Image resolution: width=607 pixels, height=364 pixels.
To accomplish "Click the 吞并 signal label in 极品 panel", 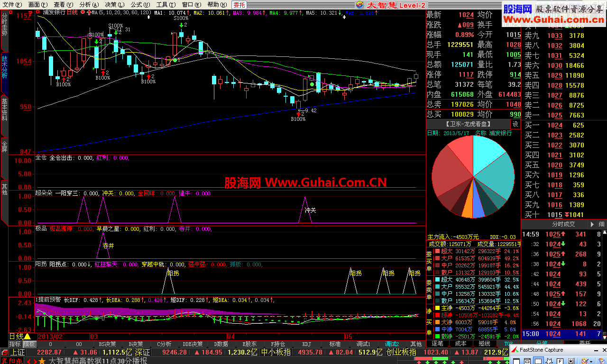I will (x=109, y=246).
